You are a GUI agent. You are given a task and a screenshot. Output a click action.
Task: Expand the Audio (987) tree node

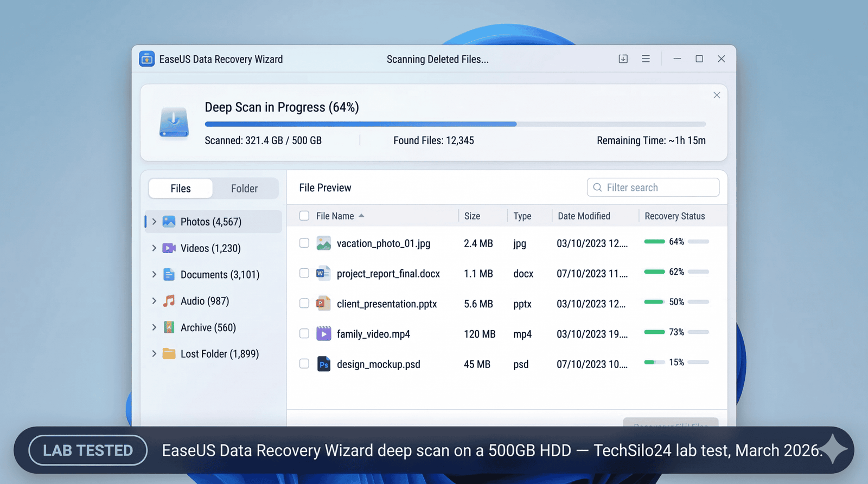(x=154, y=301)
